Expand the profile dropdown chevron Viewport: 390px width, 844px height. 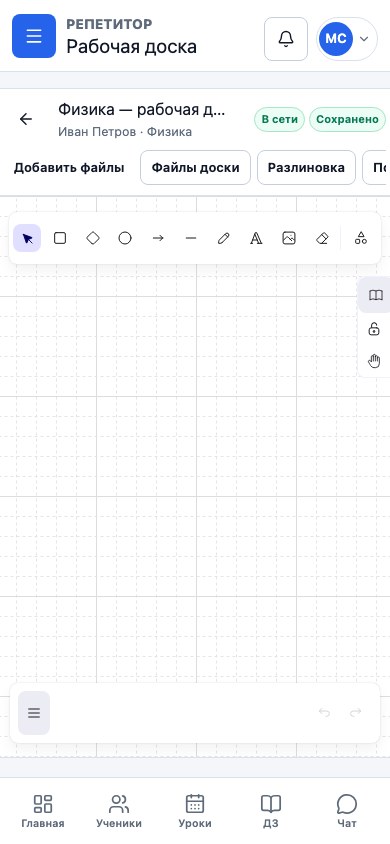(364, 39)
